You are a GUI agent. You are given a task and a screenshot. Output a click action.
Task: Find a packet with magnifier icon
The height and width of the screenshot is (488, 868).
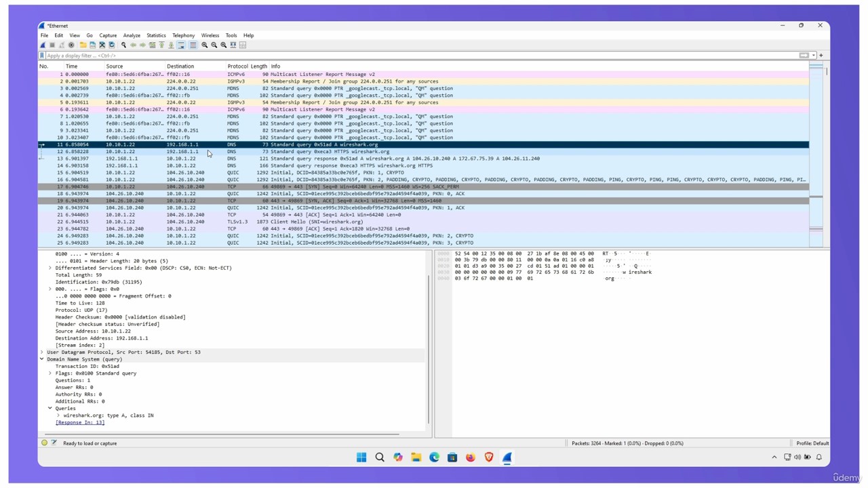pos(123,45)
